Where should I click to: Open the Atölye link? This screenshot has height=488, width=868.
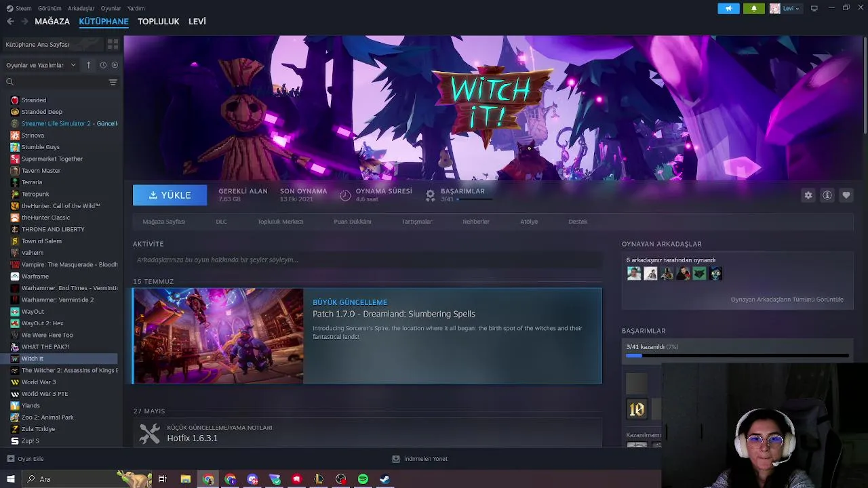[529, 222]
